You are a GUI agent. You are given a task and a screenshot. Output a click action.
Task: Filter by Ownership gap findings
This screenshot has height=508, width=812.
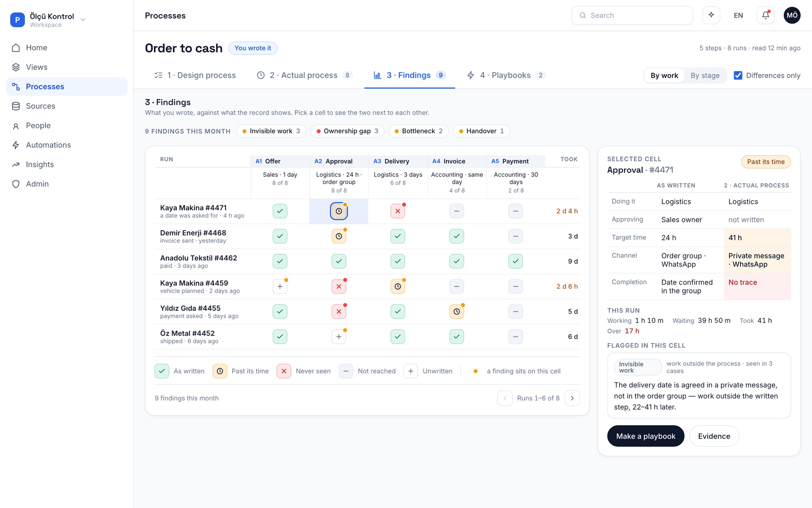(347, 131)
